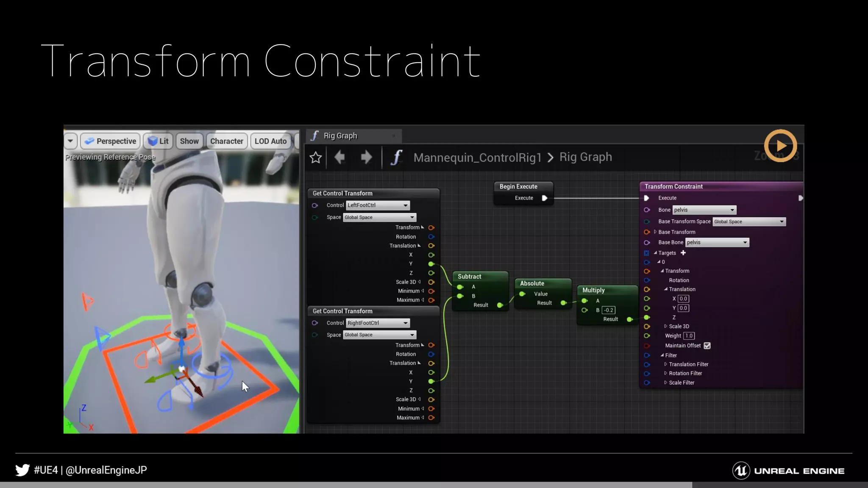Collapse Filter section in Transform Constraint

click(x=662, y=355)
